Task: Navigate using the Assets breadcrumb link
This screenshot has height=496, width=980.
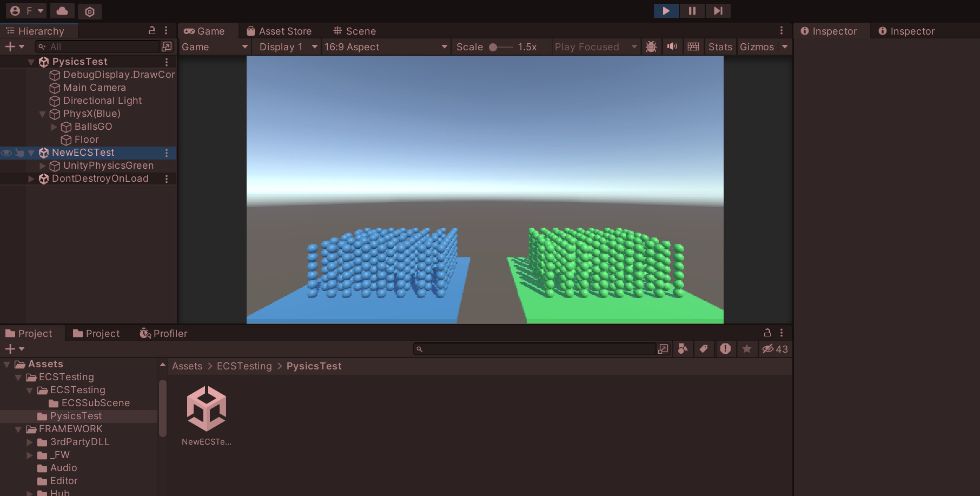Action: point(187,366)
